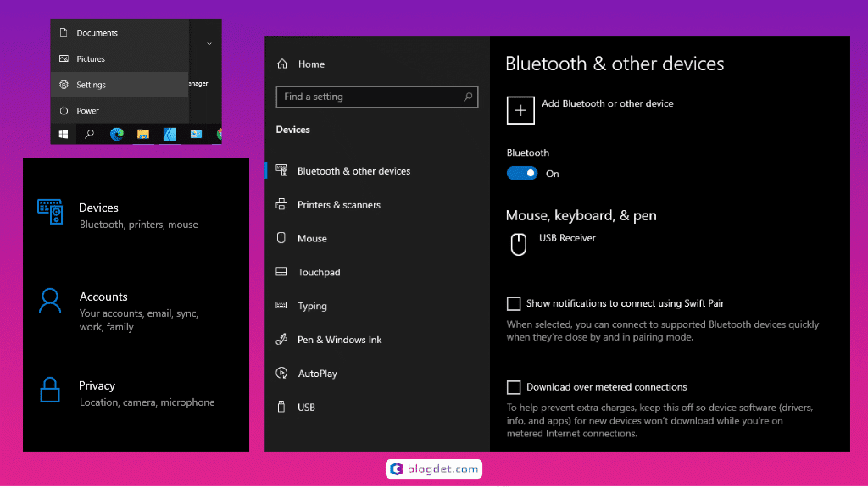Click the Devices section heading in the sidebar
868x488 pixels.
(x=292, y=130)
